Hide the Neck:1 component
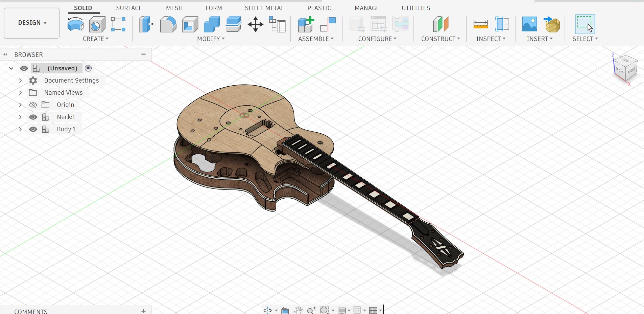644x314 pixels. click(x=33, y=117)
